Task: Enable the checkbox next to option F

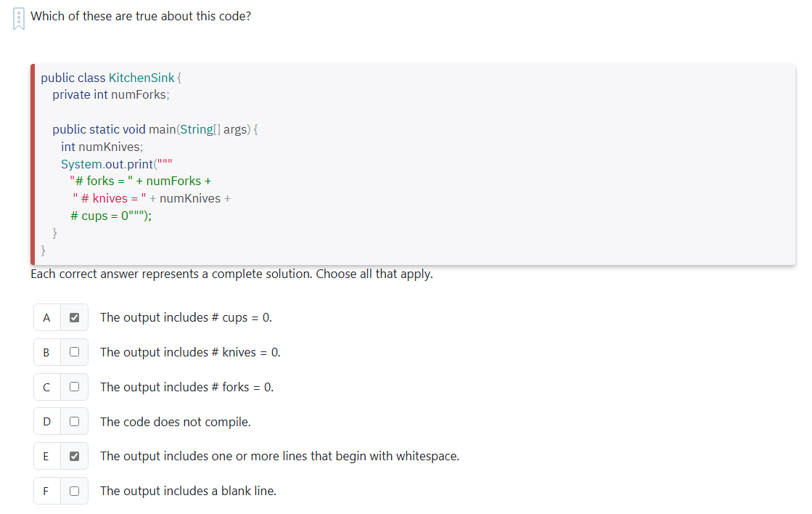Action: [x=73, y=491]
